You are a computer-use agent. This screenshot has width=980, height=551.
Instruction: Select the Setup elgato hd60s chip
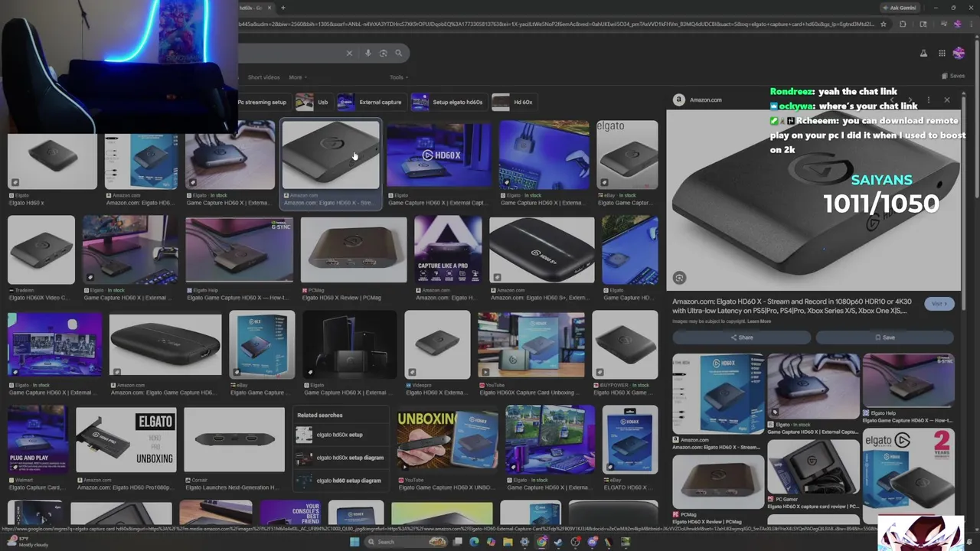pos(448,102)
